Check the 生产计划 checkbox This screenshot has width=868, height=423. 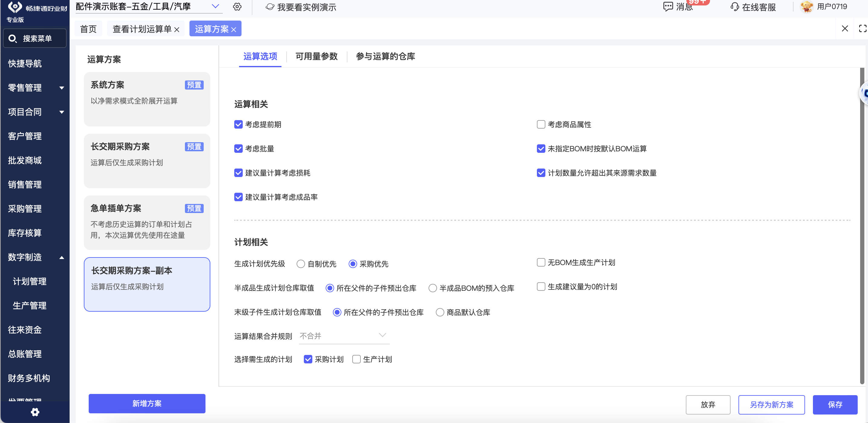pyautogui.click(x=356, y=359)
